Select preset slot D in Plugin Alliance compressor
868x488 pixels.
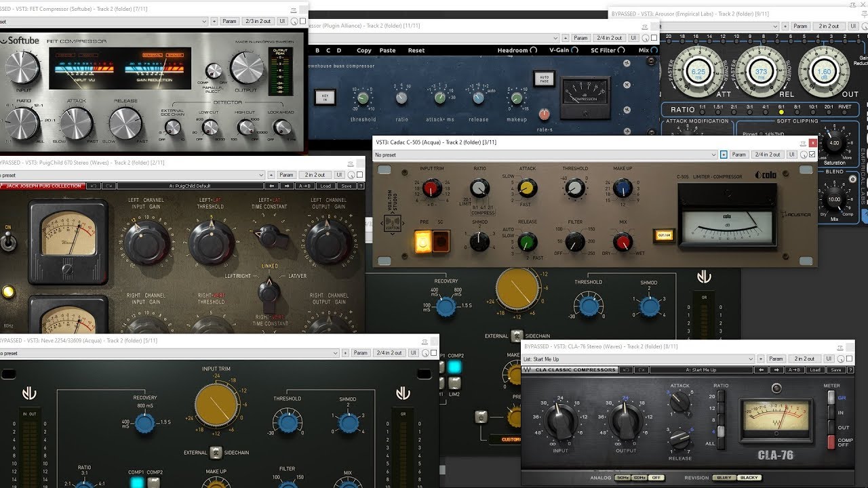click(x=339, y=50)
